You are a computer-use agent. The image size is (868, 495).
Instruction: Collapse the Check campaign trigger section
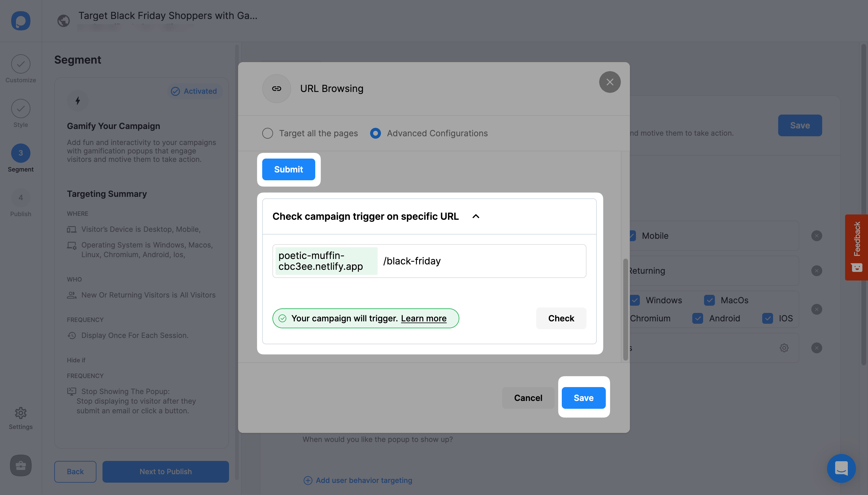(x=476, y=215)
